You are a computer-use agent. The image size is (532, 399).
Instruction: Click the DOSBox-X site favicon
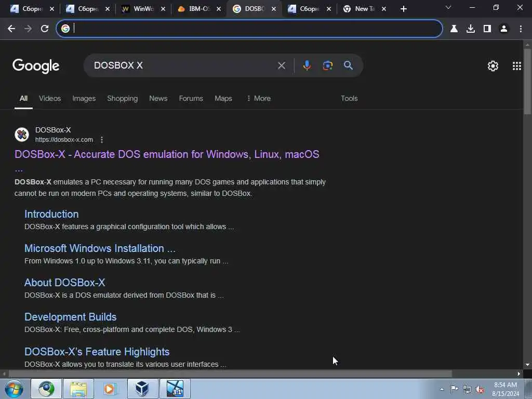click(22, 135)
